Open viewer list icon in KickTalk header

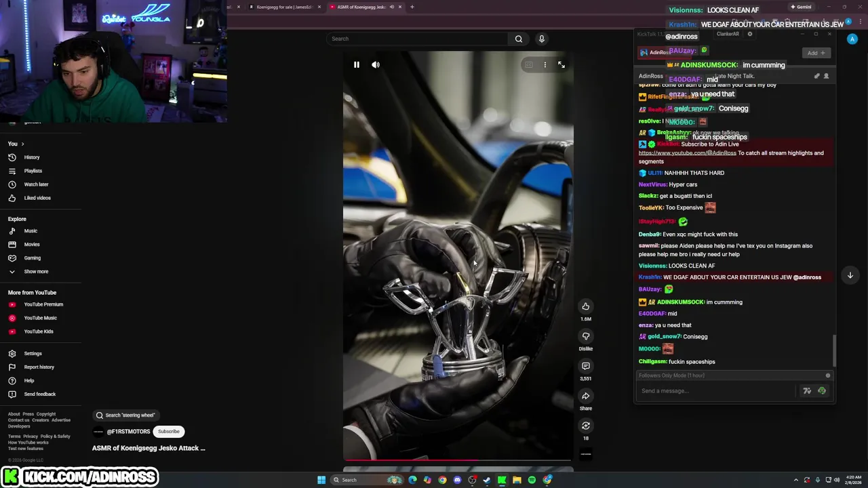[x=826, y=76]
